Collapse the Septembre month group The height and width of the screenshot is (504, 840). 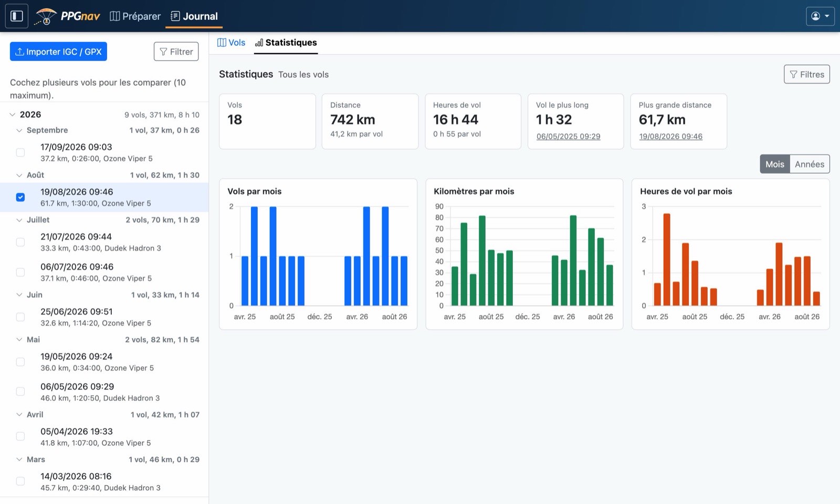click(19, 130)
